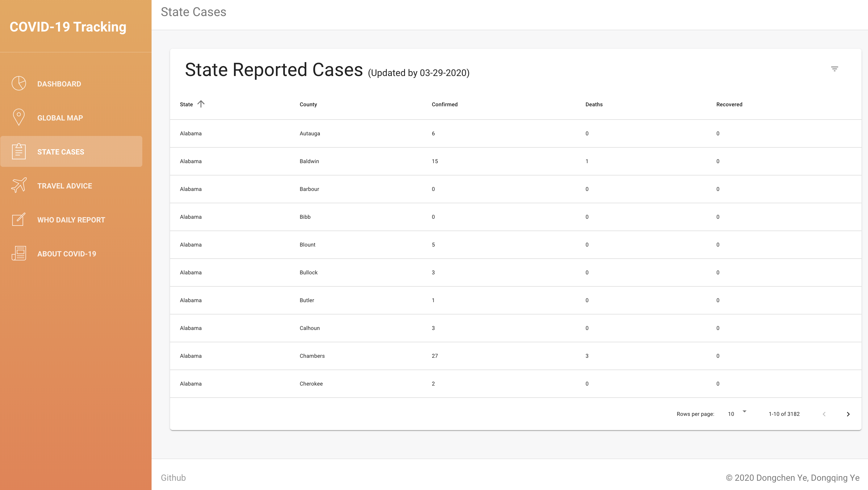Expand the rows per page dropdown
Image resolution: width=868 pixels, height=490 pixels.
[737, 413]
